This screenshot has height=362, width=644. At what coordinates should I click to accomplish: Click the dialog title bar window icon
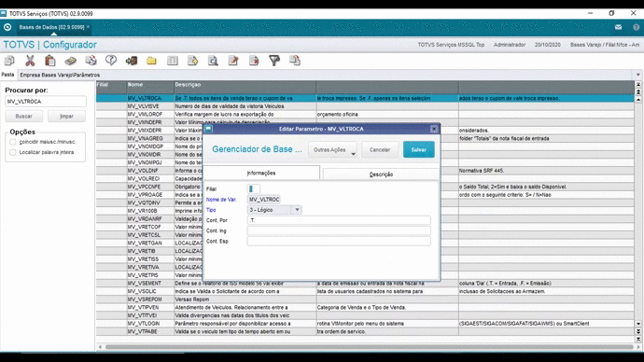click(x=208, y=129)
